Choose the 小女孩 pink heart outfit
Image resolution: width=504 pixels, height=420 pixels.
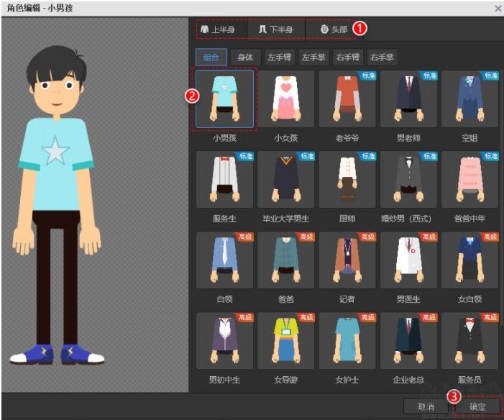[285, 99]
